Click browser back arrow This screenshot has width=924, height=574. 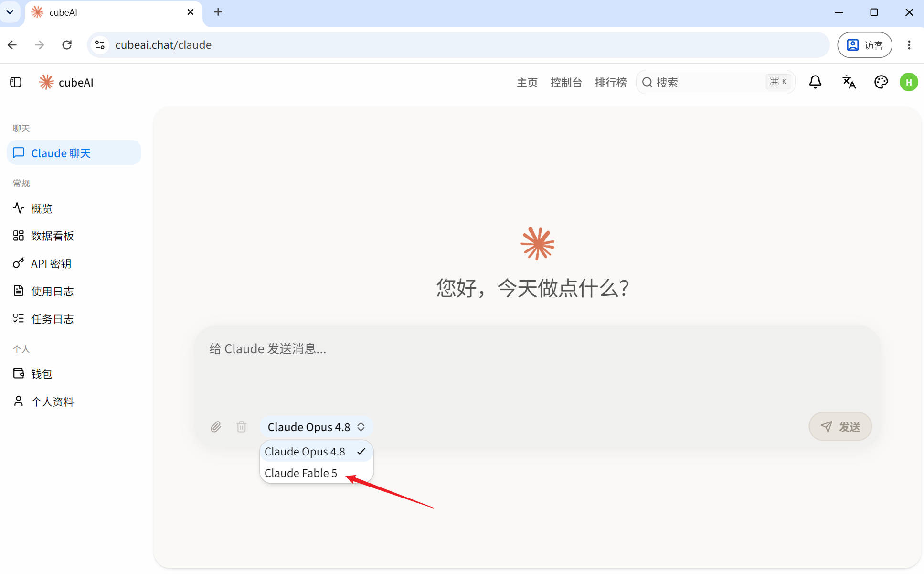point(12,45)
